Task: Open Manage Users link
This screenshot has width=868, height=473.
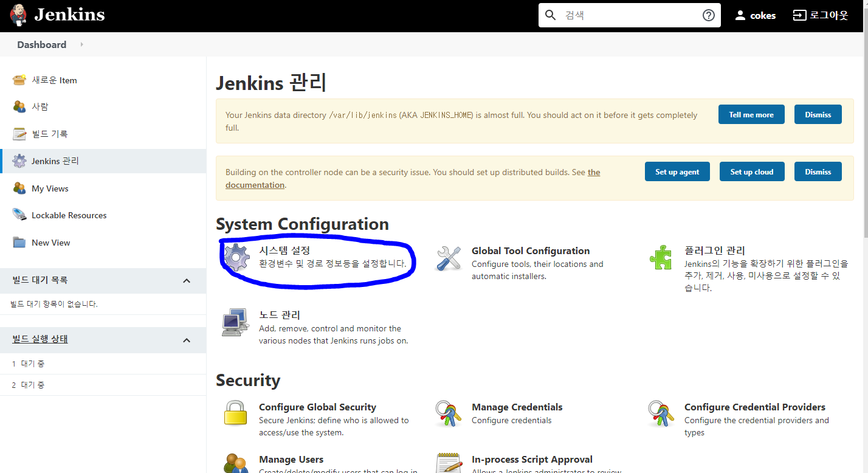Action: pyautogui.click(x=291, y=459)
